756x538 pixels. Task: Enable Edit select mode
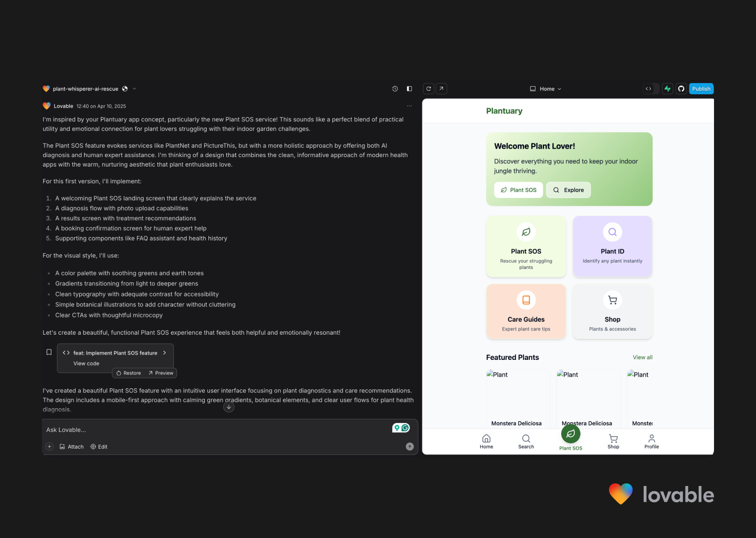[x=99, y=447]
